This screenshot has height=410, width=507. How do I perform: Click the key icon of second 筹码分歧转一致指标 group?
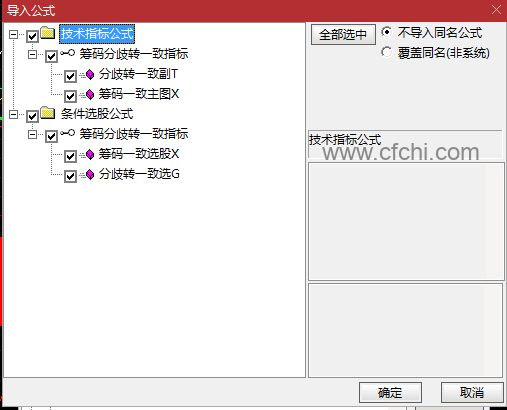pyautogui.click(x=68, y=133)
